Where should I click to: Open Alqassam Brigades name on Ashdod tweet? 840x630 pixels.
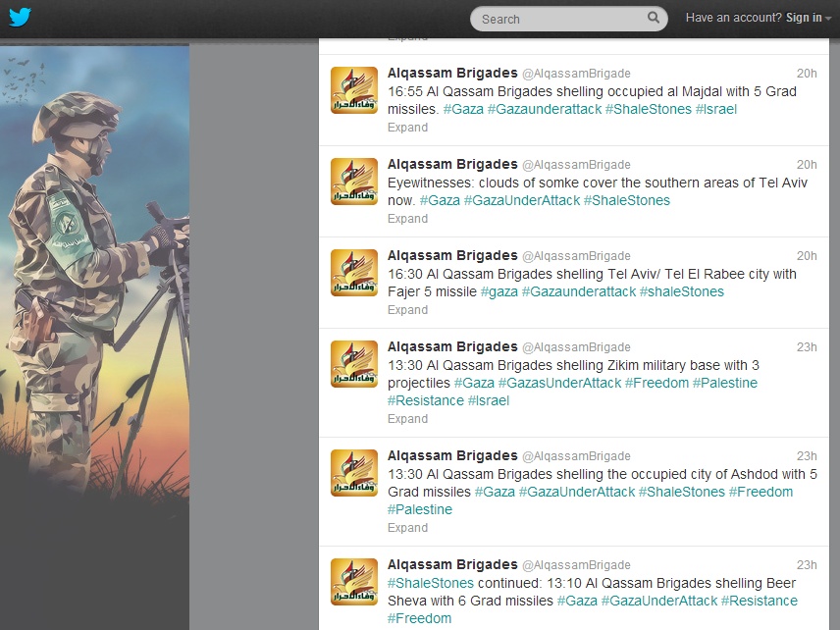tap(452, 456)
